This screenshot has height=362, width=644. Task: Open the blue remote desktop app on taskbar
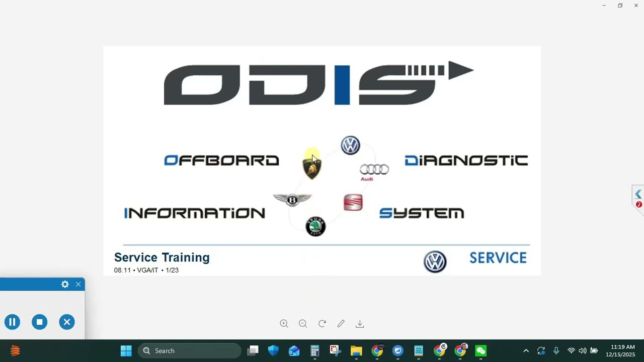click(x=398, y=351)
